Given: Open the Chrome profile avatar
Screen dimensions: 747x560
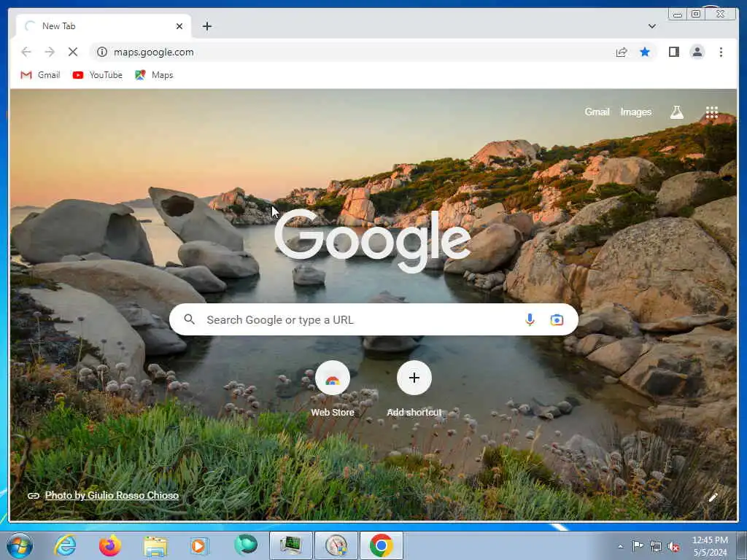Looking at the screenshot, I should click(x=697, y=52).
